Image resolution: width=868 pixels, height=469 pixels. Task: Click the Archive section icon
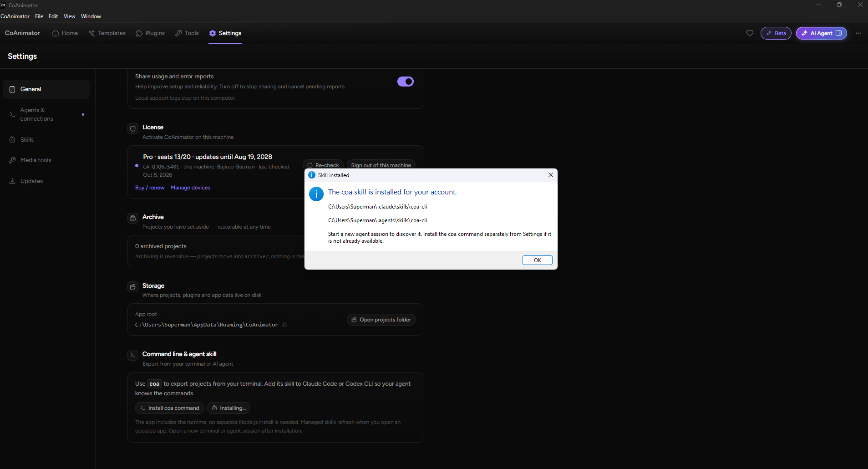coord(133,218)
